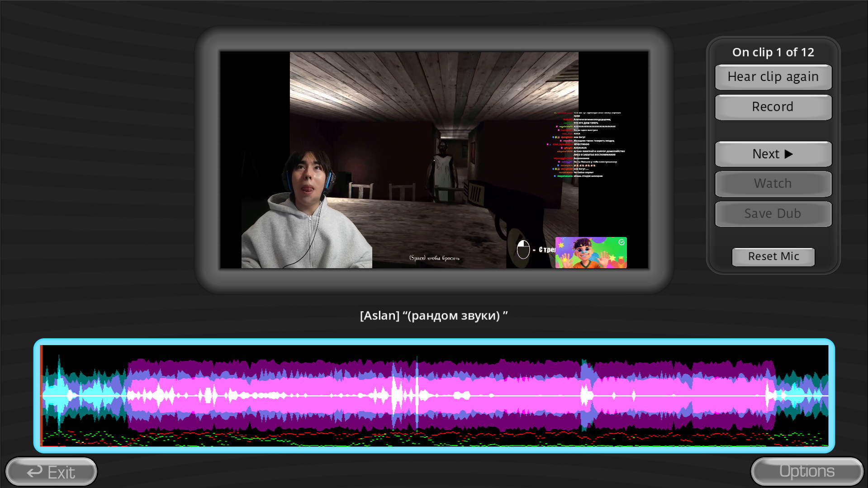Click the video clip preview
The image size is (868, 488).
(434, 160)
